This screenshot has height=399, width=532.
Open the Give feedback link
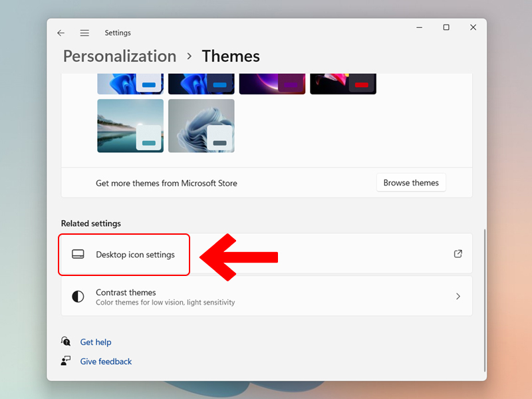tap(106, 361)
